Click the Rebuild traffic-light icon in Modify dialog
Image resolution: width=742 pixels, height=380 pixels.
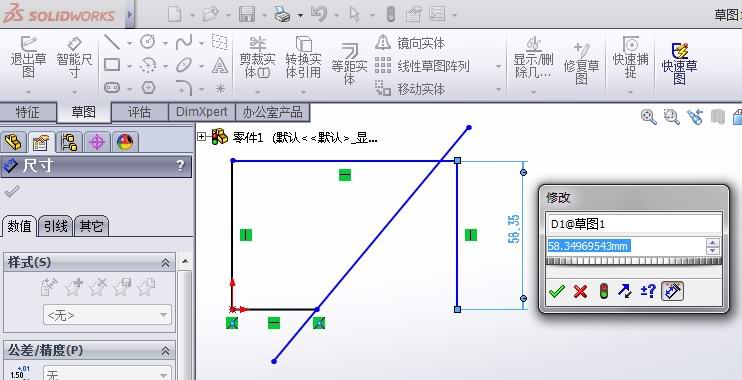pyautogui.click(x=603, y=291)
